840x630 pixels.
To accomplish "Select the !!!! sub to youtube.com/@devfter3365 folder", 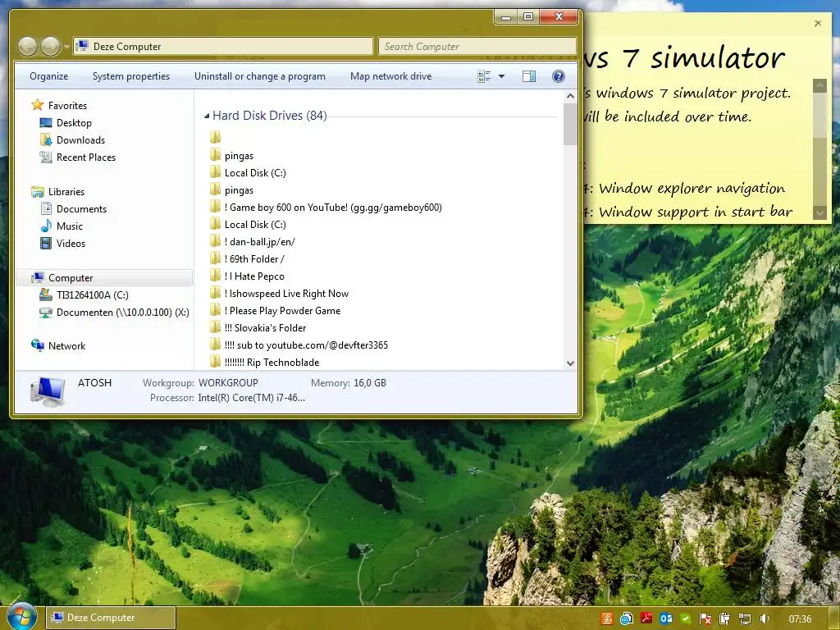I will (x=299, y=345).
